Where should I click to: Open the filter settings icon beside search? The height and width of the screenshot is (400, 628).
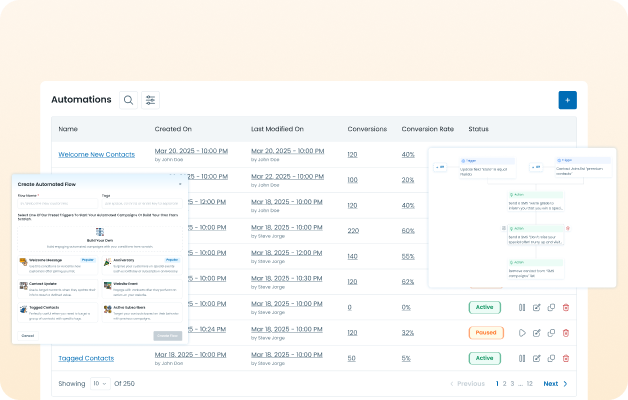(x=151, y=100)
